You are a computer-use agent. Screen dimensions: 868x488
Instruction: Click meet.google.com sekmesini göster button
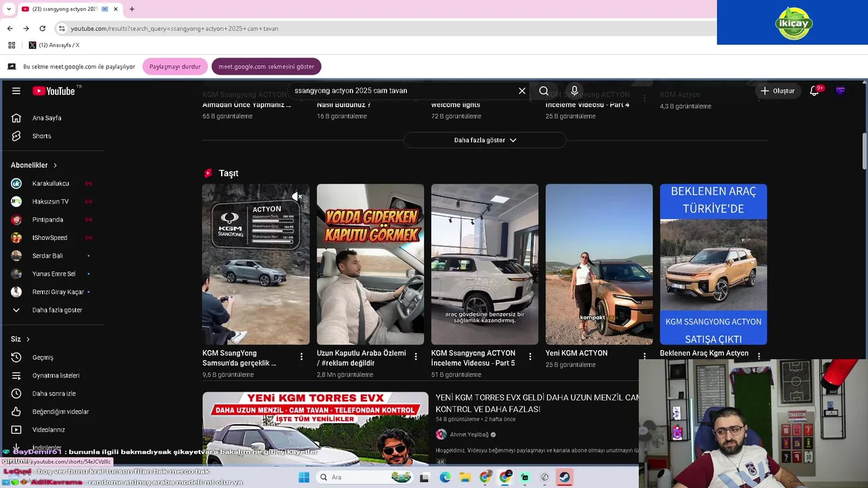[x=267, y=66]
